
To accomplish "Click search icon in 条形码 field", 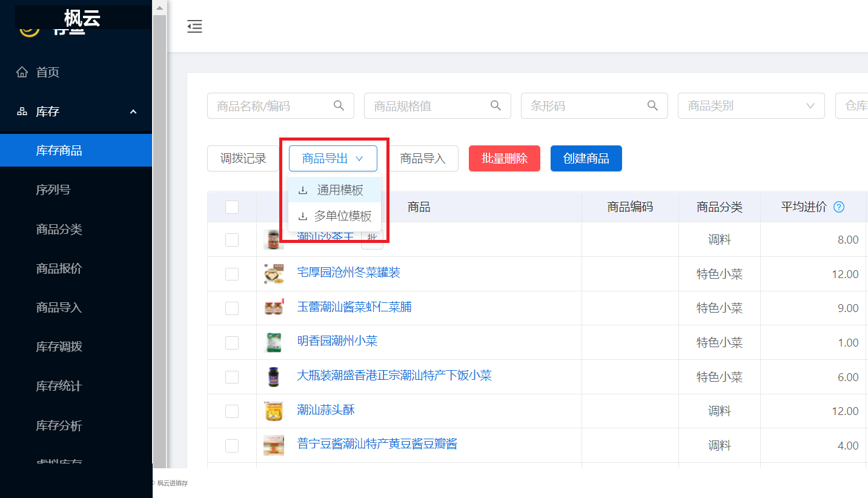I will [x=652, y=105].
